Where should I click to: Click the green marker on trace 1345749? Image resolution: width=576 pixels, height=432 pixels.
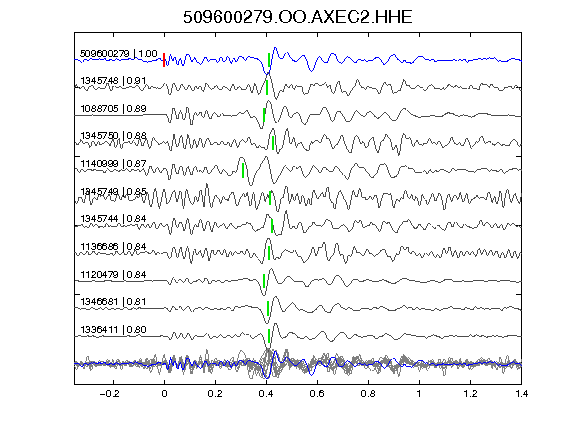point(270,198)
